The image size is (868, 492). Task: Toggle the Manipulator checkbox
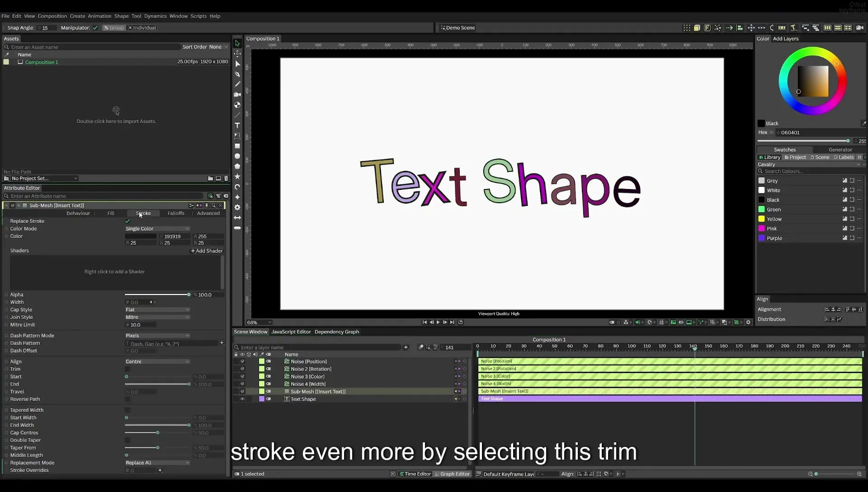[95, 28]
